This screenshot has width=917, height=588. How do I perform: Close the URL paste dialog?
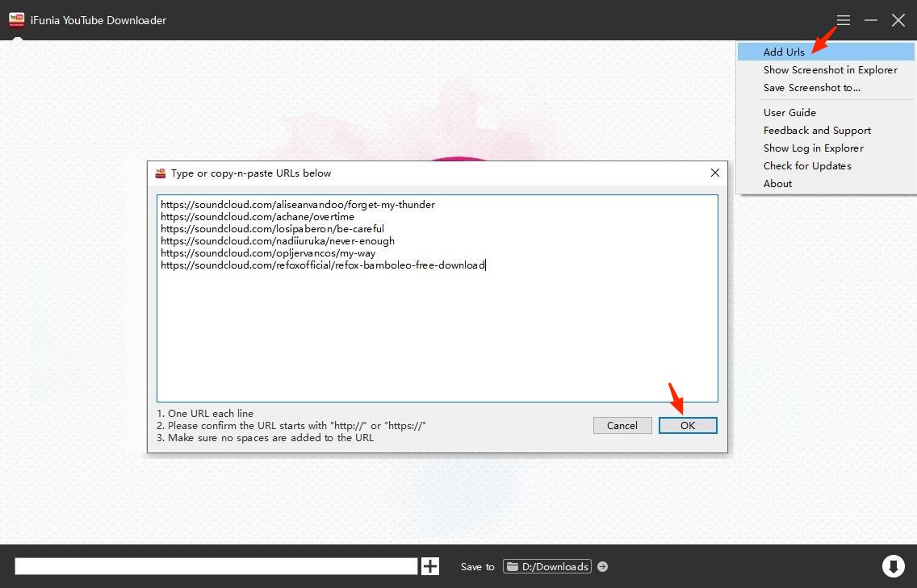[x=714, y=173]
